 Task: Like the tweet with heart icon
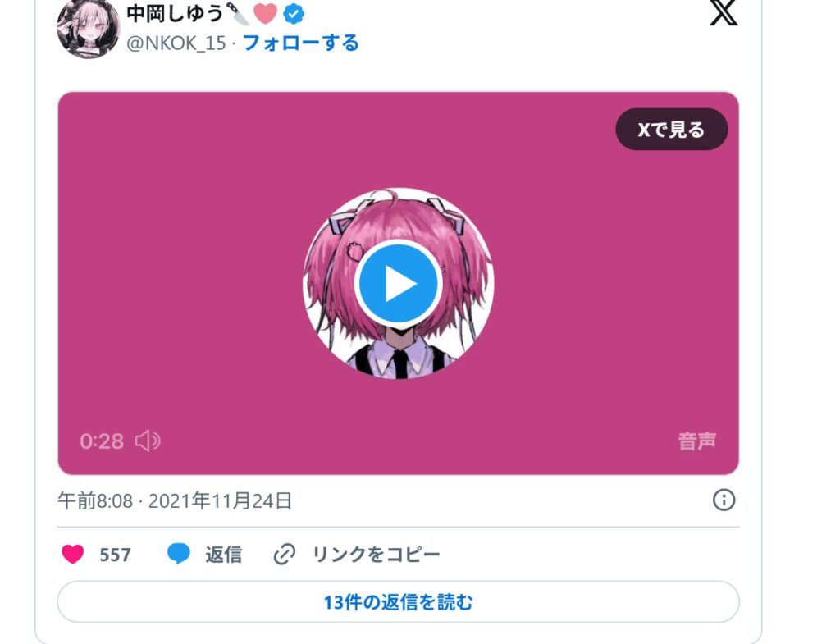click(73, 554)
